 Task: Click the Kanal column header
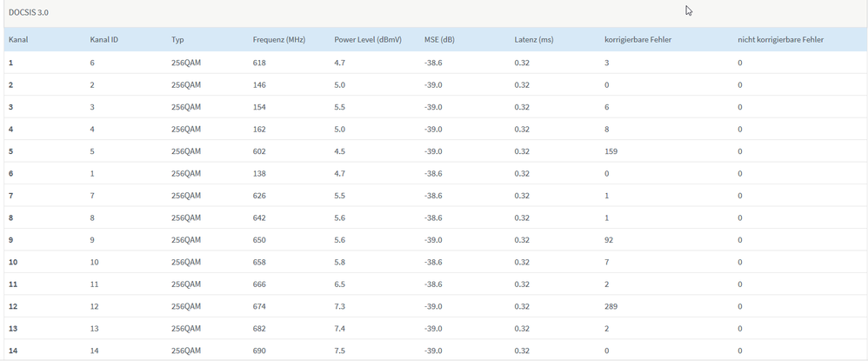pos(18,40)
